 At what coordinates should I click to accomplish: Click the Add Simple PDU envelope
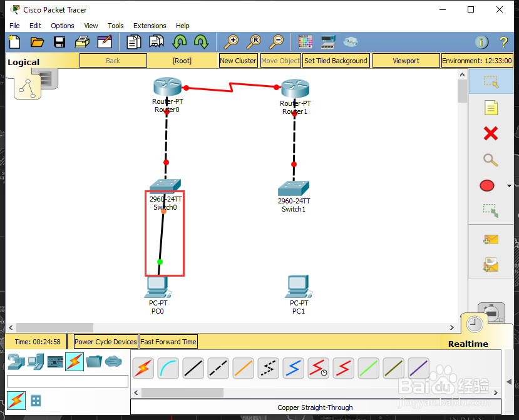click(x=491, y=239)
